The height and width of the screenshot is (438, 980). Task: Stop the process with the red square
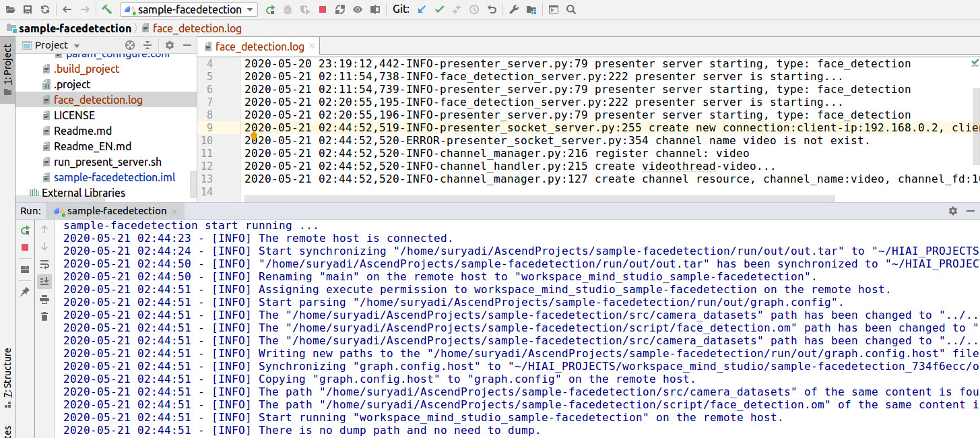click(323, 9)
